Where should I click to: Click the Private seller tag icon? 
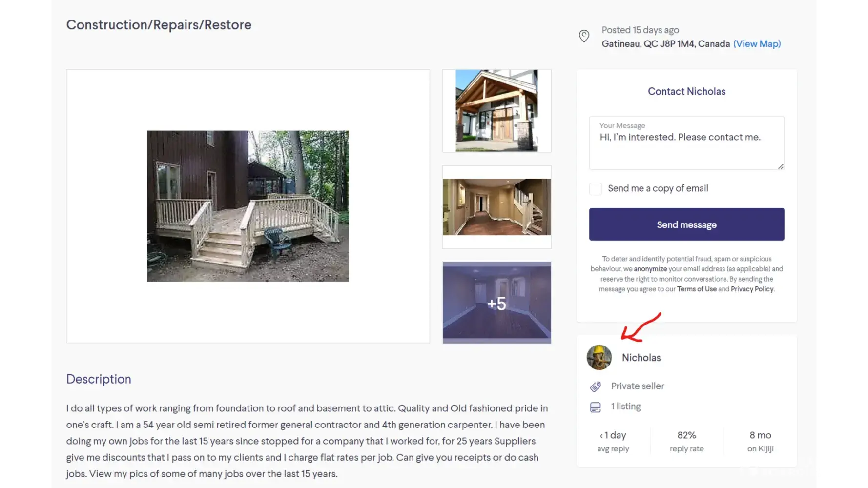point(596,386)
